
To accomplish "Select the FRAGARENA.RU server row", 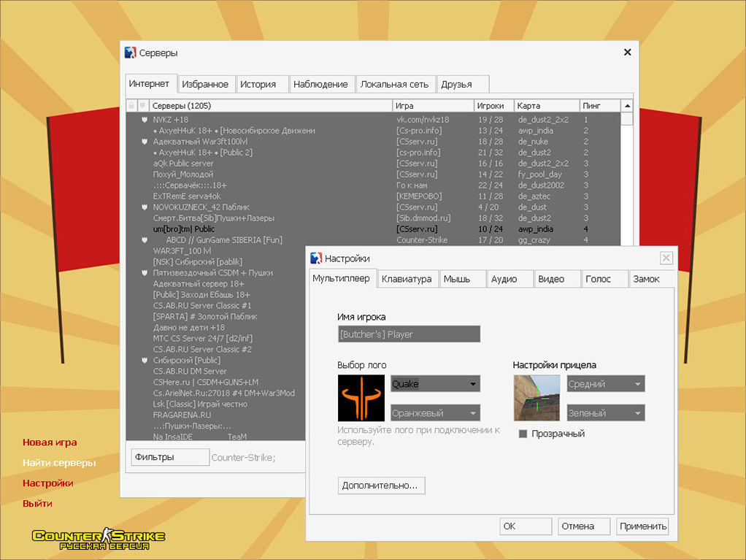I will coord(215,415).
